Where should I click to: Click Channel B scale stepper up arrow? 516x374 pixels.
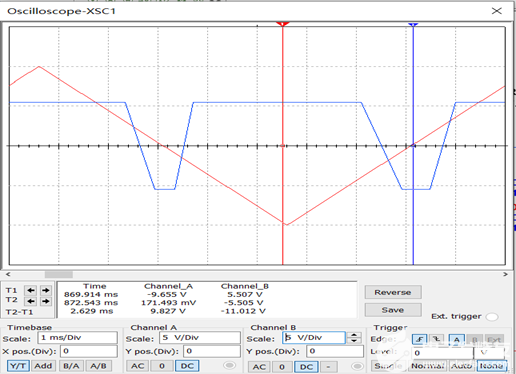pyautogui.click(x=354, y=335)
